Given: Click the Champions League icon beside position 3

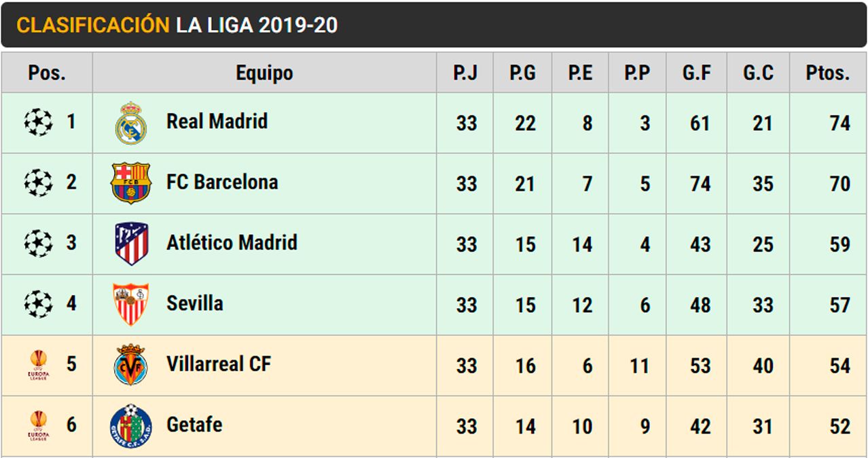Looking at the screenshot, I should 38,244.
